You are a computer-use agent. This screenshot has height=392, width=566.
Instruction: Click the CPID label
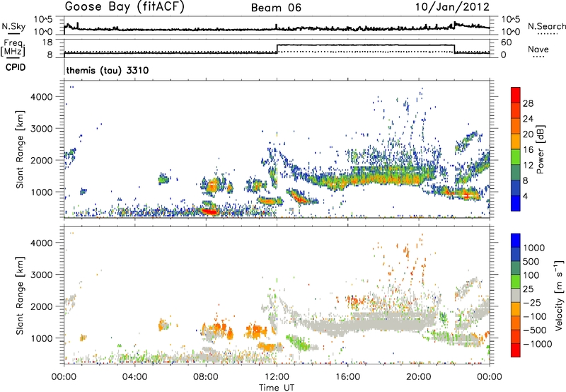tap(16, 67)
